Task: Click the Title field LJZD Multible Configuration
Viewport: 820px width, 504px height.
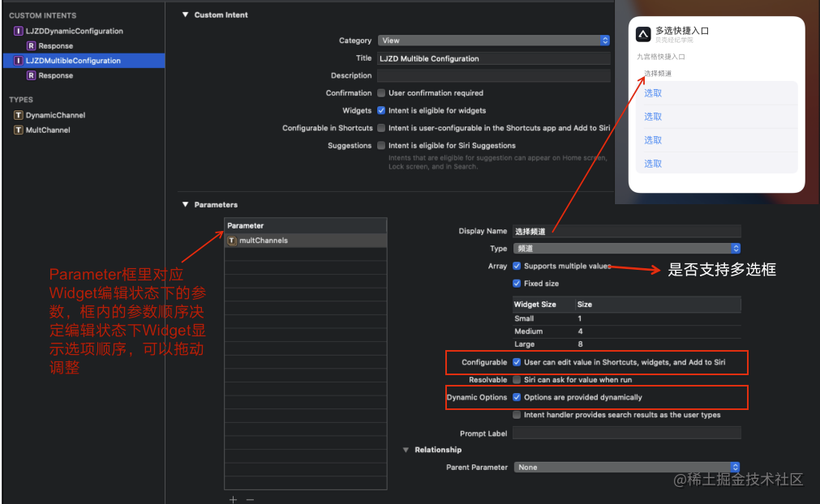Action: click(x=494, y=58)
